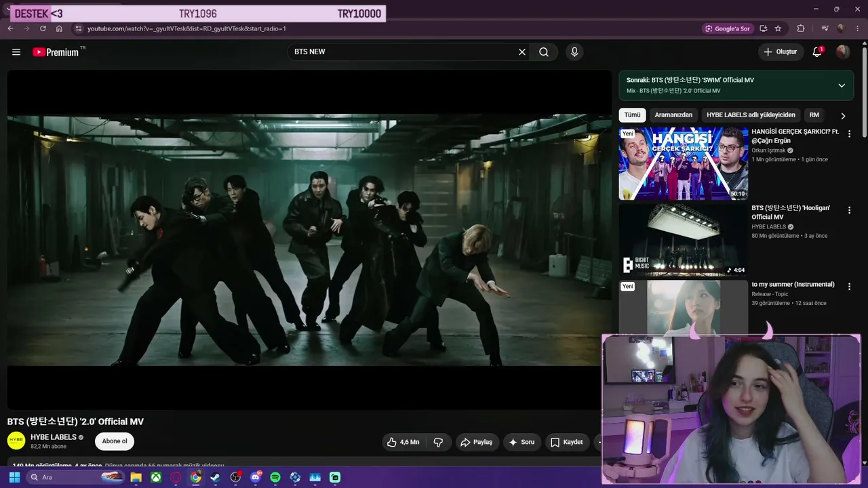Screen dimensions: 868x488
Task: Select the Aramanızdan filter chip
Action: 673,115
